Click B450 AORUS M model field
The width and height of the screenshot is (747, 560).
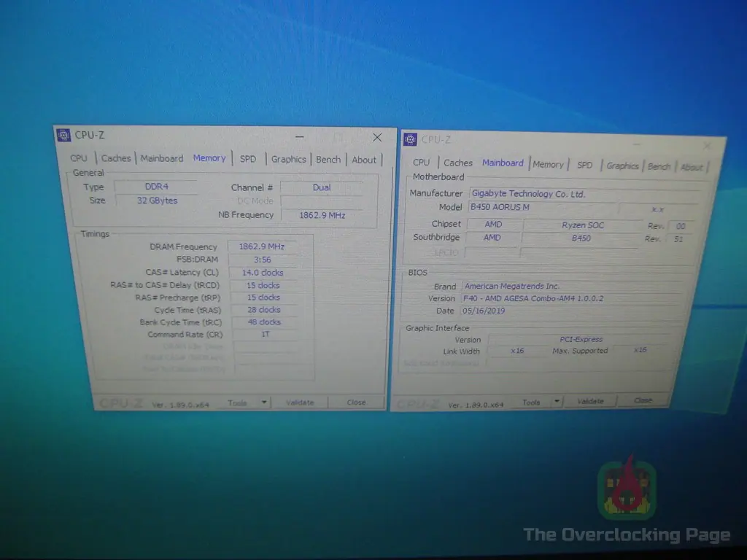542,208
